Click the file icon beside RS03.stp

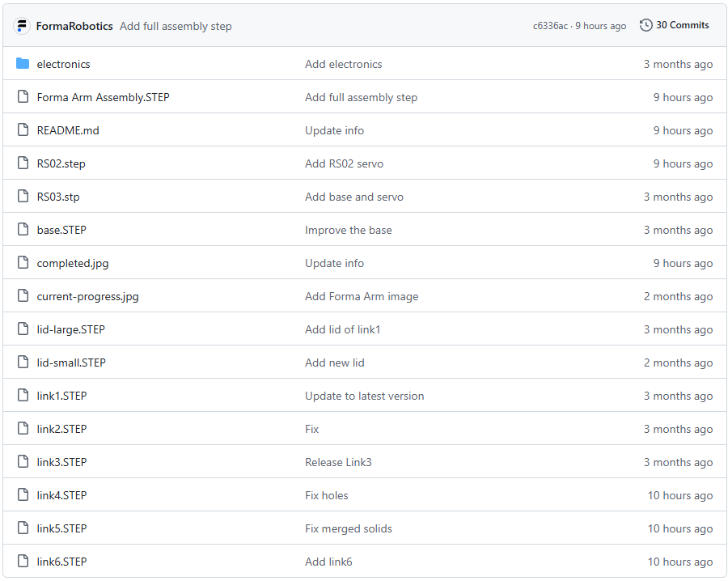(x=23, y=197)
